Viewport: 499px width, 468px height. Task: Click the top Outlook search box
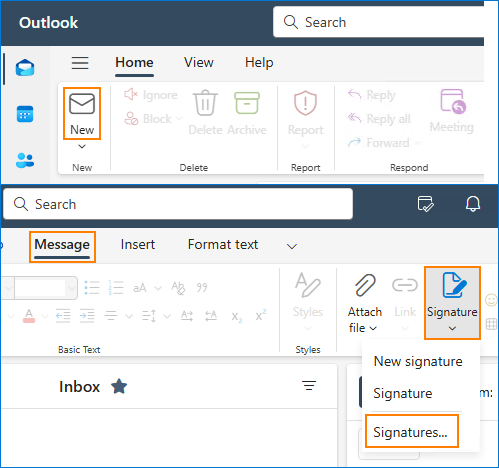click(378, 22)
